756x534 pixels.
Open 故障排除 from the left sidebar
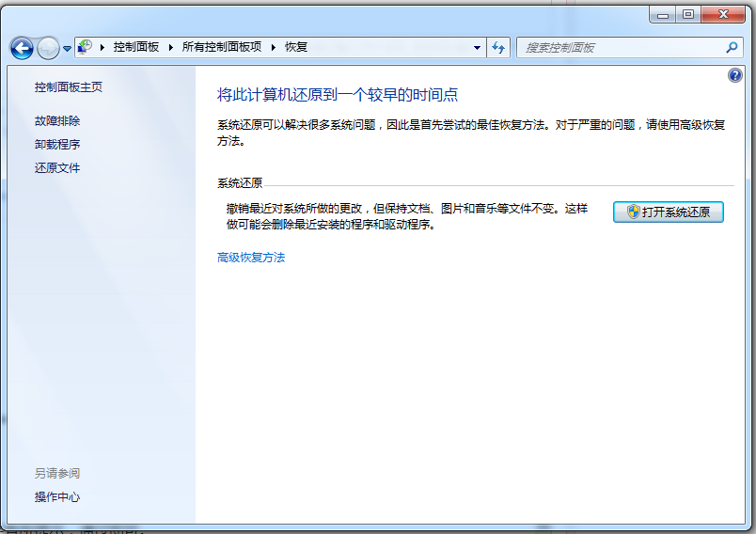57,121
